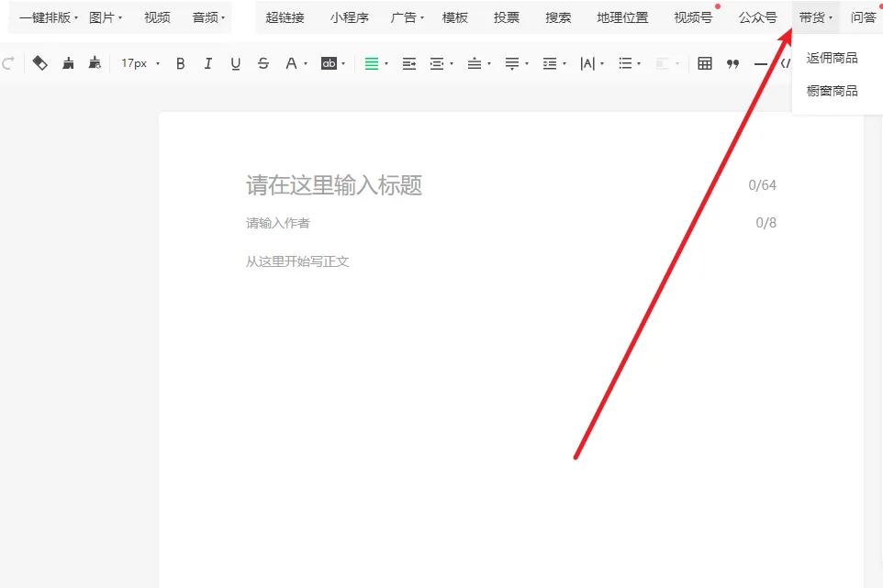Open the spacing-before-paragraph dropdown
The height and width of the screenshot is (588, 883).
click(x=478, y=63)
